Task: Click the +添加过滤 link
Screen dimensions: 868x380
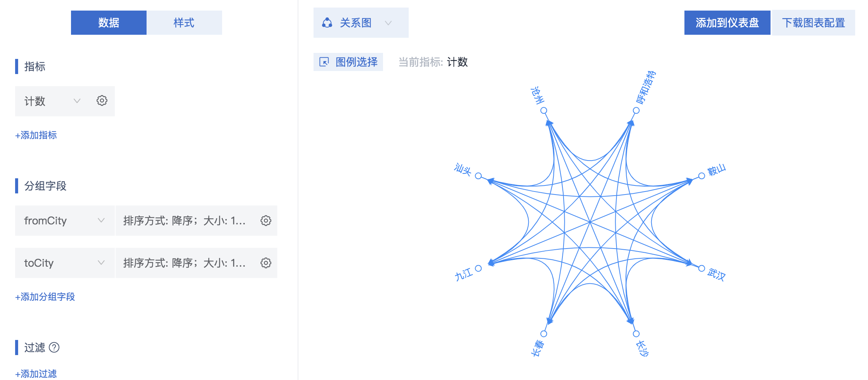Action: 36,374
